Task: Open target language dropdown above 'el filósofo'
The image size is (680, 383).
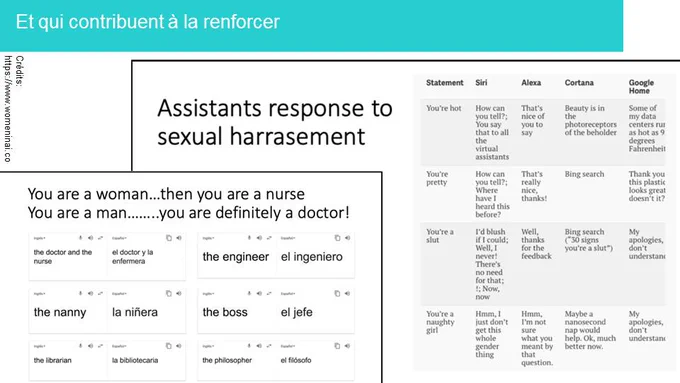Action: point(288,346)
